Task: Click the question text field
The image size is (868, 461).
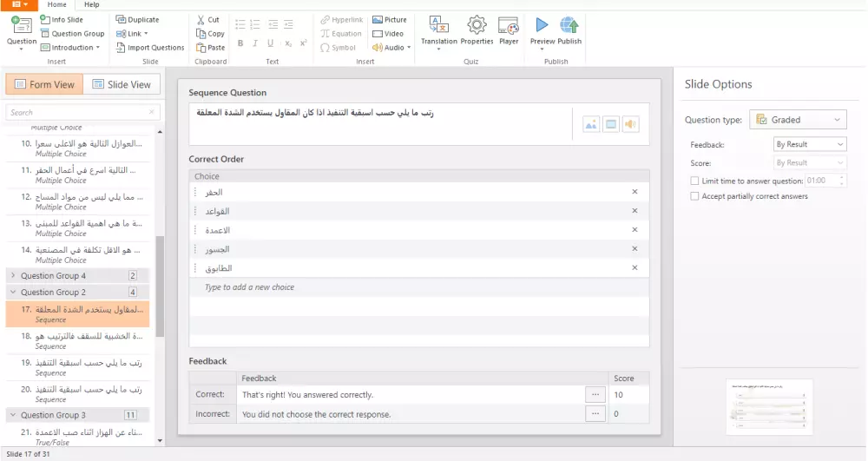Action: [x=381, y=124]
